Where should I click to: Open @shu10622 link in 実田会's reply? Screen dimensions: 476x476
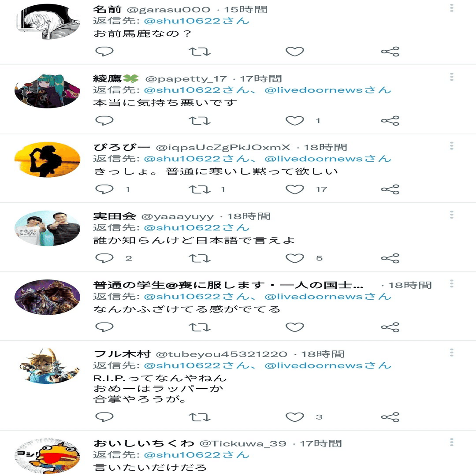pyautogui.click(x=197, y=228)
